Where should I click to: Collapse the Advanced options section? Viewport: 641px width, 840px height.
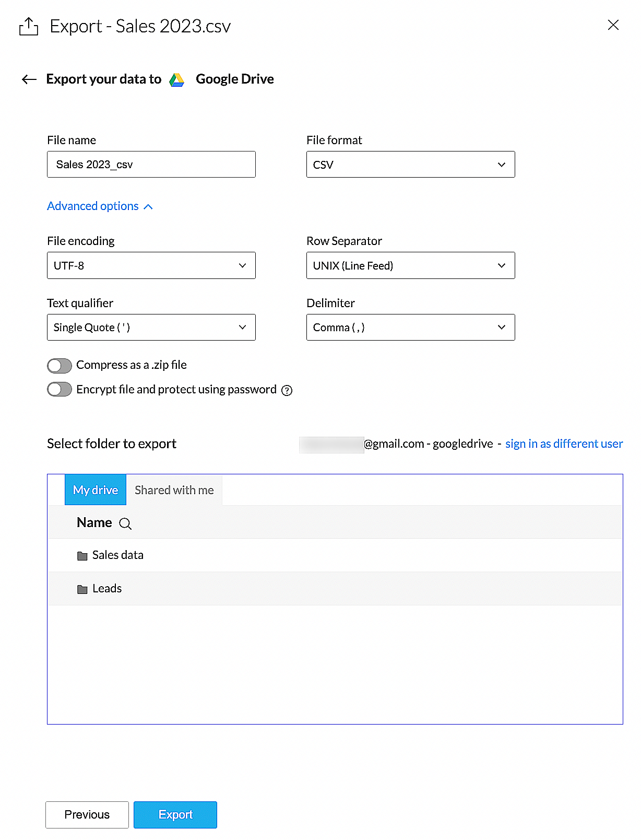coord(100,206)
